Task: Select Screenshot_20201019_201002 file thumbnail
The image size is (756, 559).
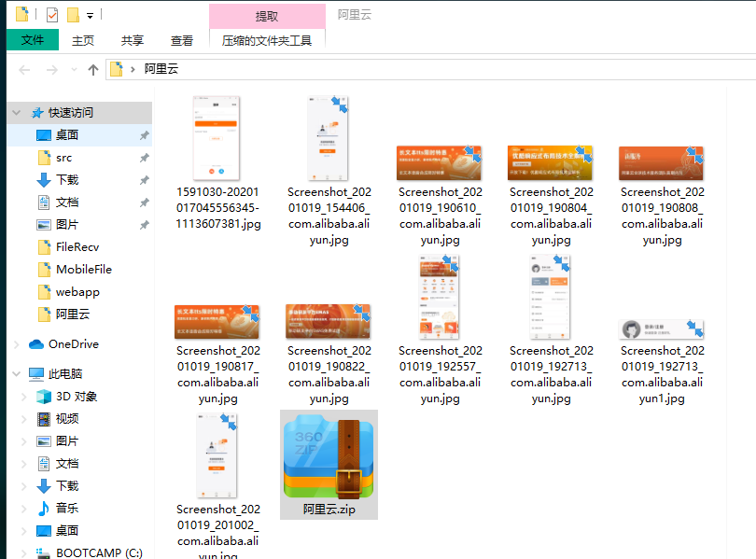Action: coord(217,455)
